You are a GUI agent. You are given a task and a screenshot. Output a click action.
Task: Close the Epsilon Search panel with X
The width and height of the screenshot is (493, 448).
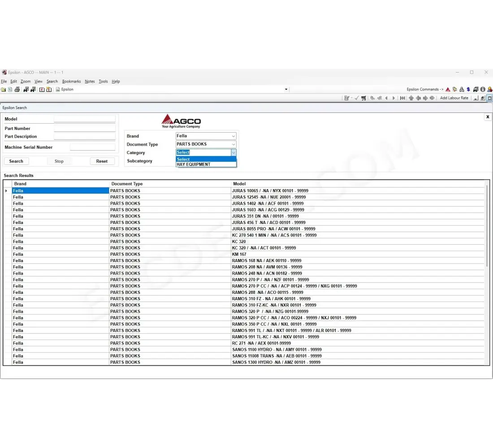pos(488,117)
